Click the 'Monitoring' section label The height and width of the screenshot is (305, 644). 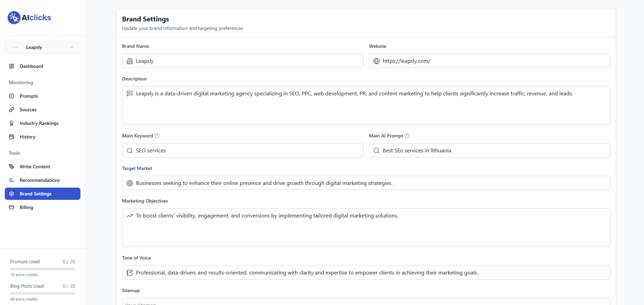tap(21, 82)
